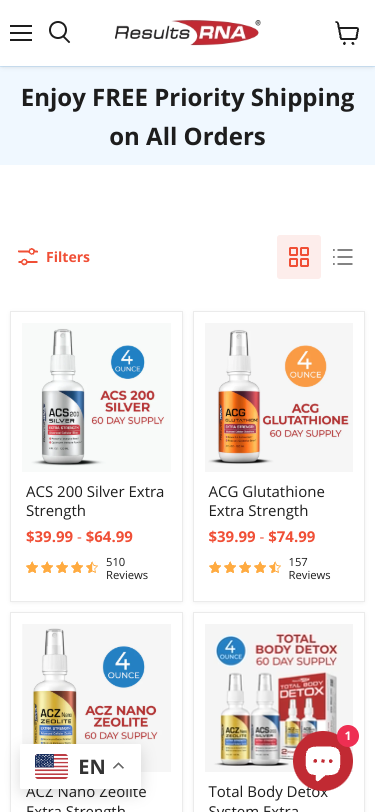Open the hamburger navigation menu

point(21,33)
